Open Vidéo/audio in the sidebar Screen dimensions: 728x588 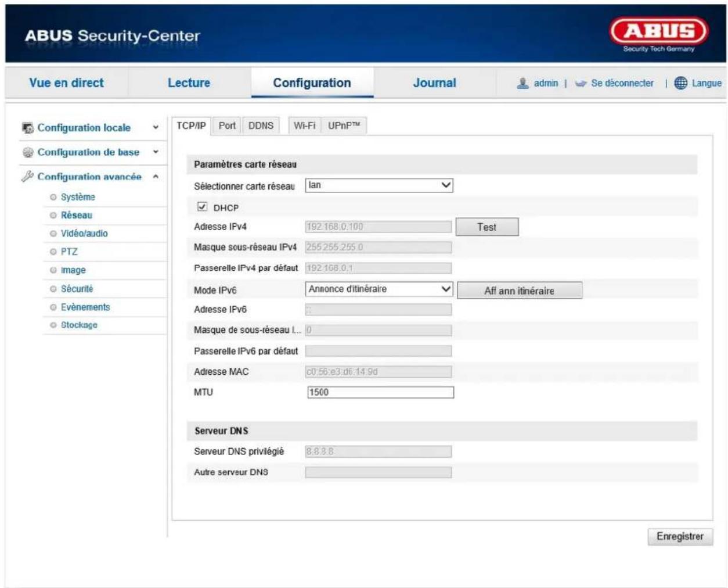84,234
